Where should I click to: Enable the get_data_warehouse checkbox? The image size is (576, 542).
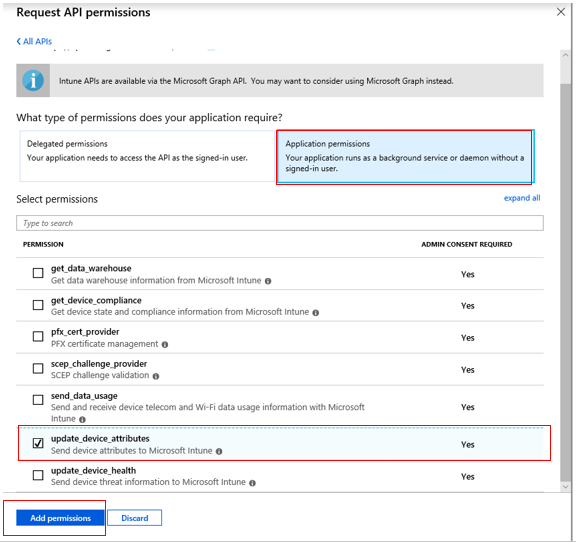pyautogui.click(x=38, y=273)
